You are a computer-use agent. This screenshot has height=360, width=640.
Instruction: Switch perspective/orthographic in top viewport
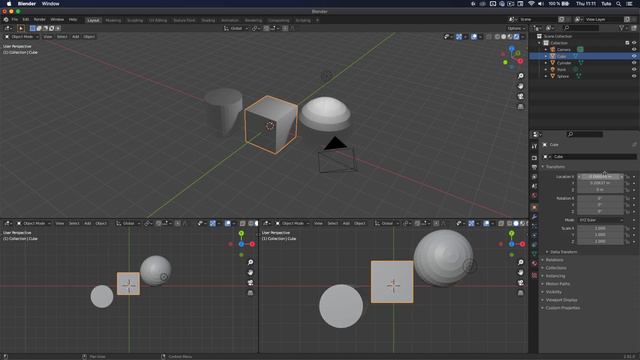tap(520, 107)
